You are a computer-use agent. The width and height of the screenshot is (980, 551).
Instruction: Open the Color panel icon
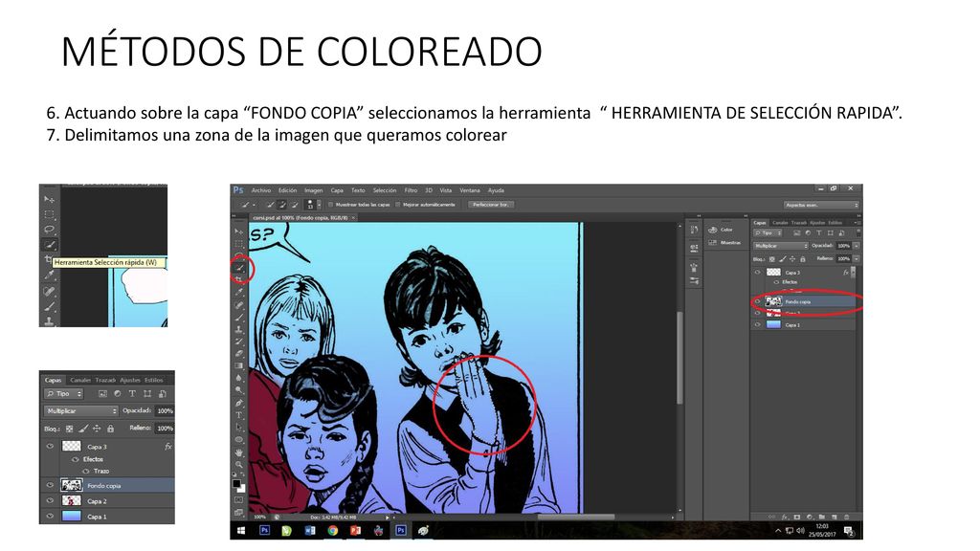712,230
